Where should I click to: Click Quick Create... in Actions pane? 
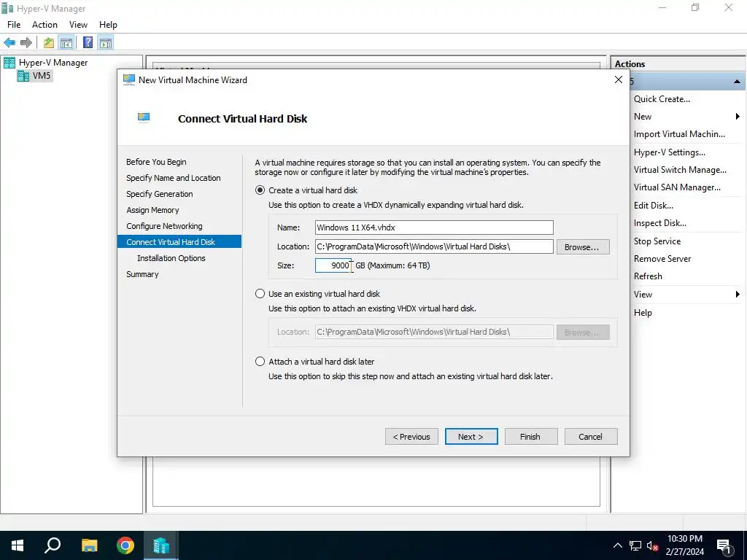[662, 99]
